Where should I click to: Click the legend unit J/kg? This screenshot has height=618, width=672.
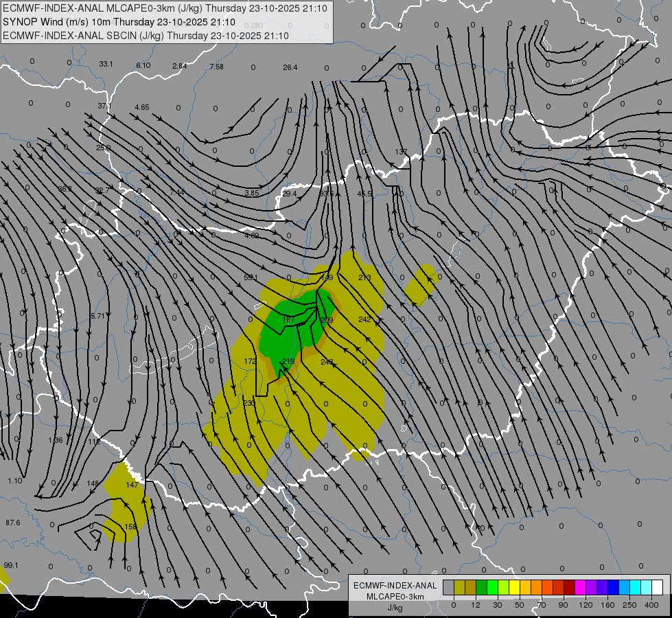395,608
